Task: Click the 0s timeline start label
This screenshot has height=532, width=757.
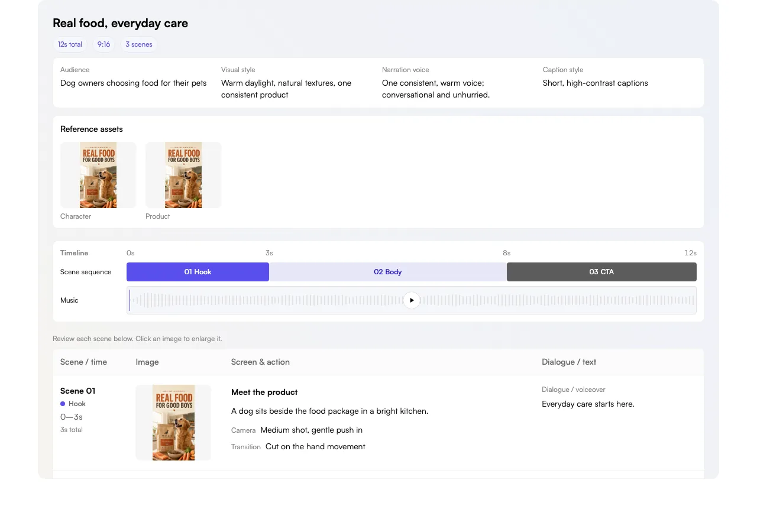Action: [x=131, y=253]
